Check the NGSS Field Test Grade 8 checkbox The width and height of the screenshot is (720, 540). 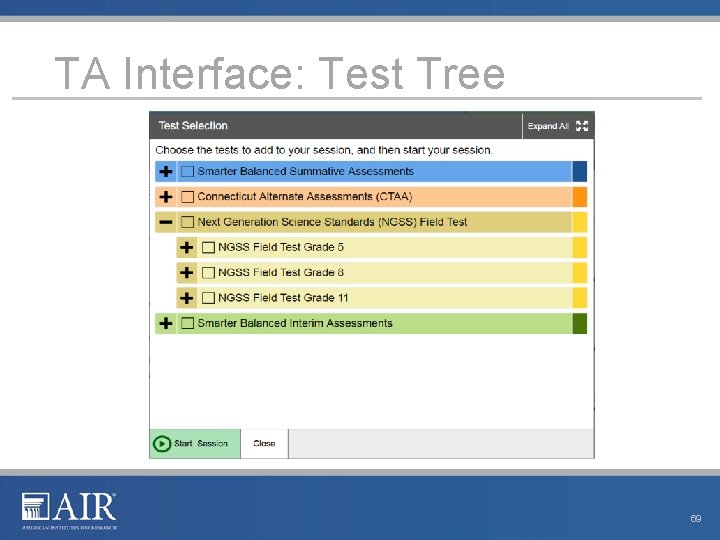[208, 273]
